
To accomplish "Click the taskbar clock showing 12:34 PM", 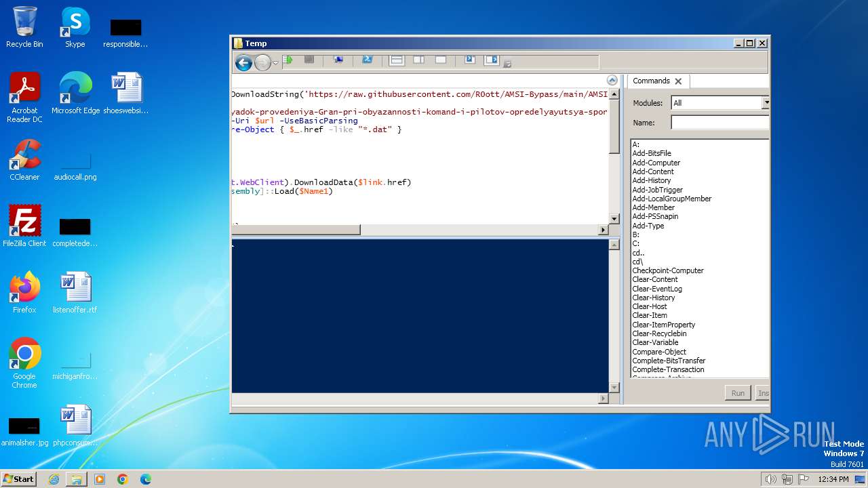I will click(833, 479).
